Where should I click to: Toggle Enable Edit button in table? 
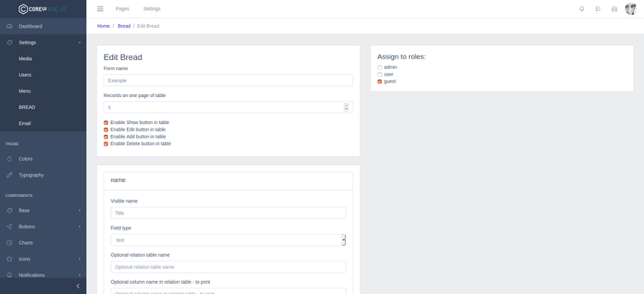[x=106, y=129]
